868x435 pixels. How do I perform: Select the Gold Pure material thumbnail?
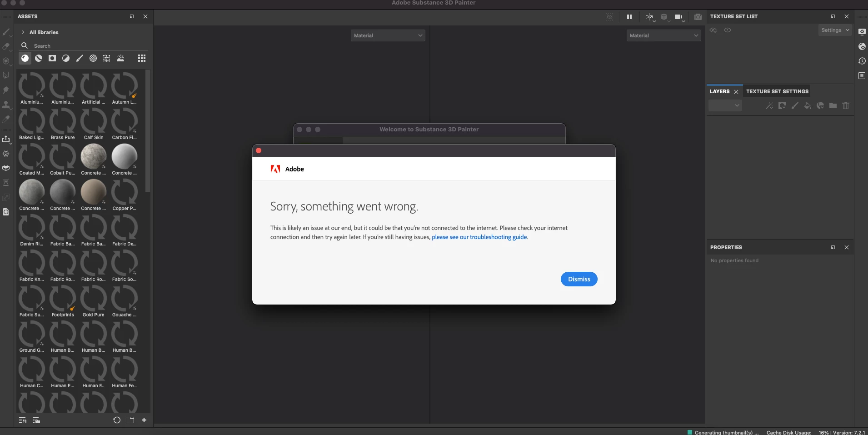click(94, 298)
